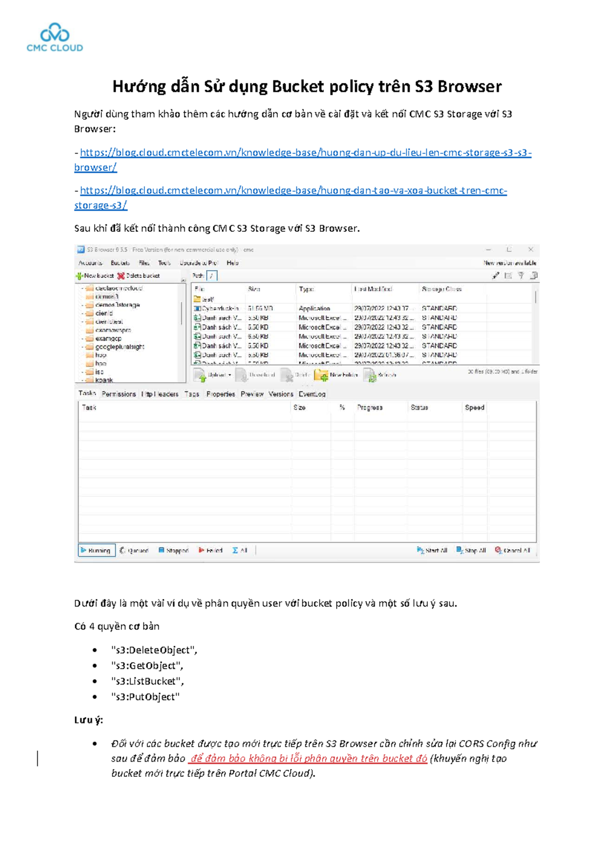The height and width of the screenshot is (868, 614).
Task: Switch to the Permissions tab
Action: (x=119, y=394)
